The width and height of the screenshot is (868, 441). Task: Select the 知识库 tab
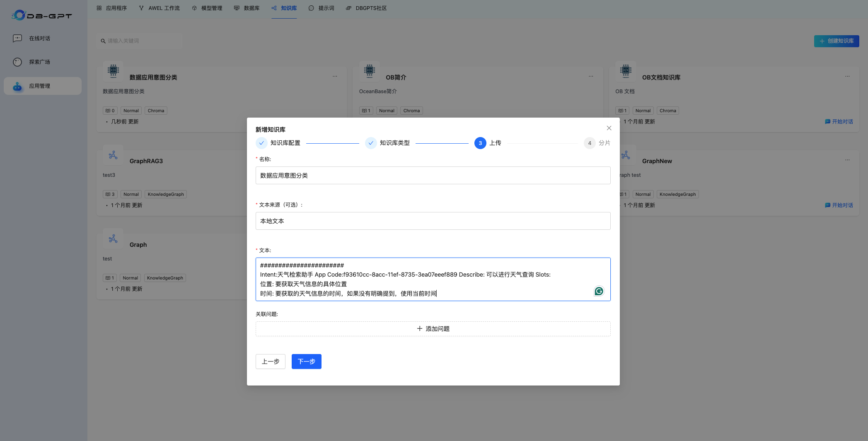(284, 8)
